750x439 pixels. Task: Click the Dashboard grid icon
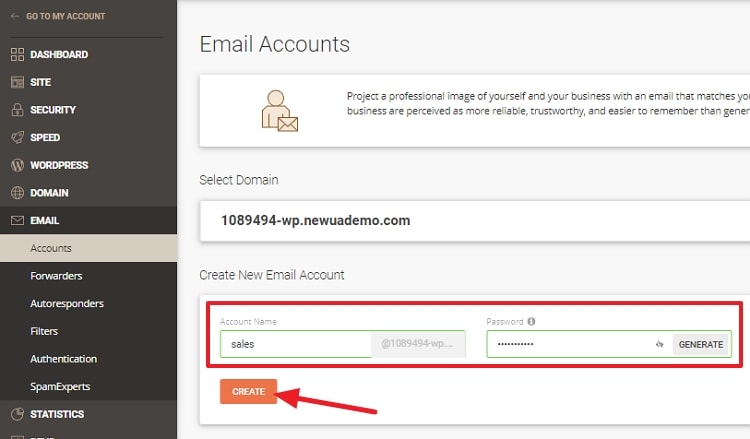[x=17, y=55]
